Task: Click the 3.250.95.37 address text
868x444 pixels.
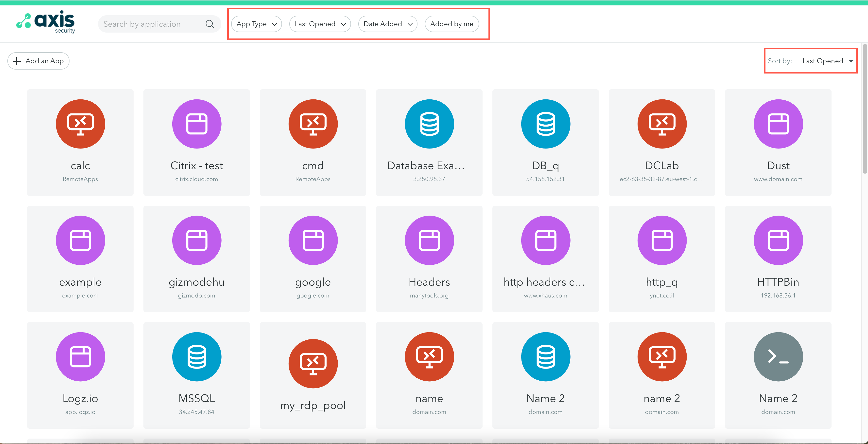Action: 429,179
